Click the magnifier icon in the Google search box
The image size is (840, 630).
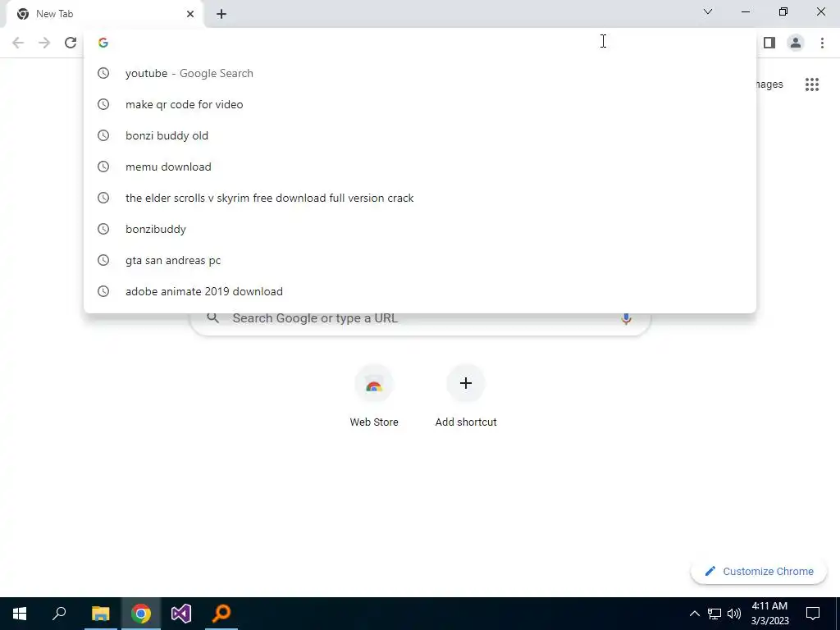[212, 318]
